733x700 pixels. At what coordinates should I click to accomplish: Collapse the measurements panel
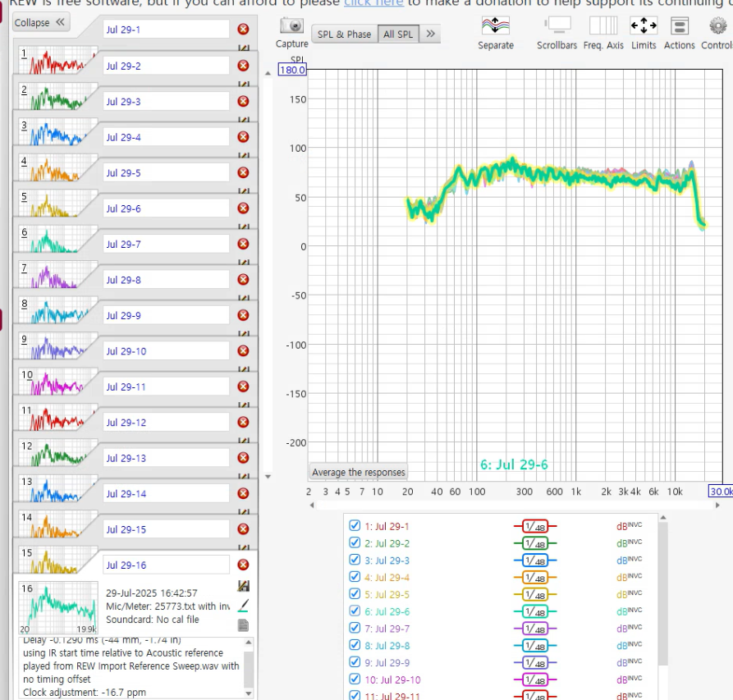click(x=41, y=22)
